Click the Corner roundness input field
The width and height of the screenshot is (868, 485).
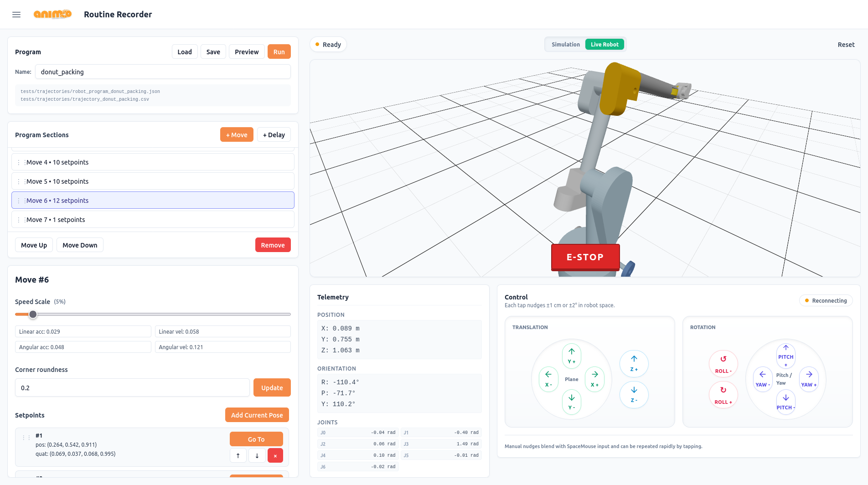click(x=132, y=388)
